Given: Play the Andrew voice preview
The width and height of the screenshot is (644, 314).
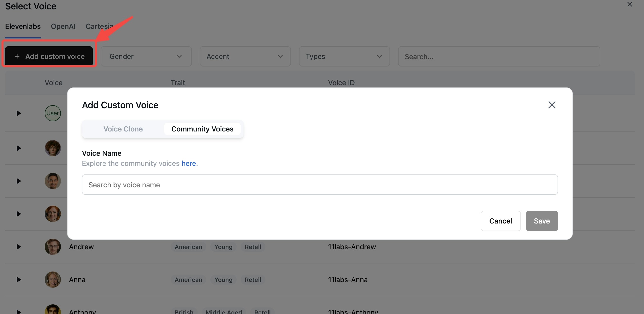Looking at the screenshot, I should pyautogui.click(x=18, y=247).
